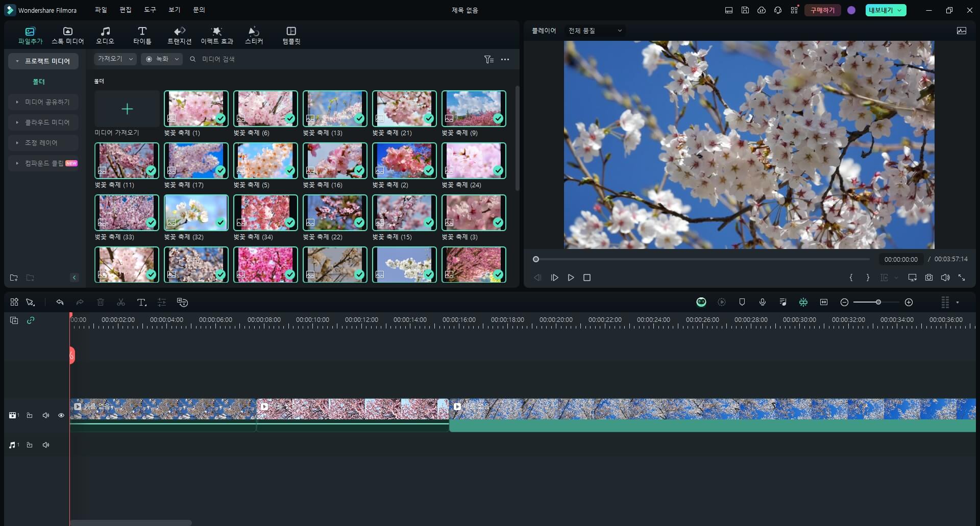Open the 가져오기 import dropdown
Image resolution: width=980 pixels, height=526 pixels.
click(x=115, y=59)
